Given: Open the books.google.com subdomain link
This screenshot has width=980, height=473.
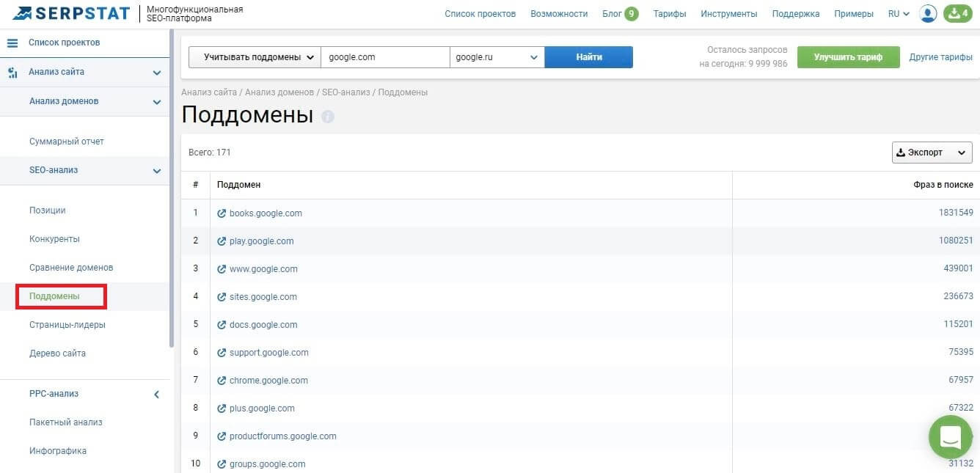Looking at the screenshot, I should [x=266, y=213].
